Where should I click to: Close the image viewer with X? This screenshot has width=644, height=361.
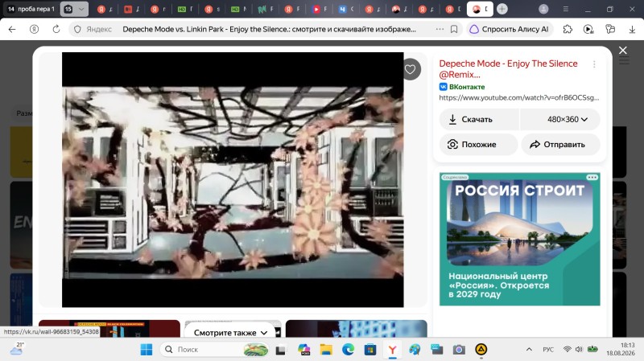[x=622, y=50]
